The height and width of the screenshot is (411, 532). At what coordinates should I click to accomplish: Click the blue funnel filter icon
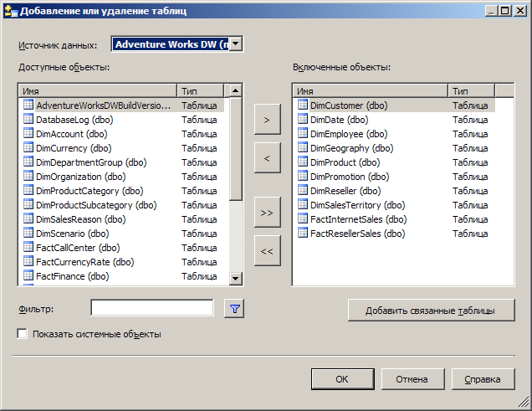[234, 309]
